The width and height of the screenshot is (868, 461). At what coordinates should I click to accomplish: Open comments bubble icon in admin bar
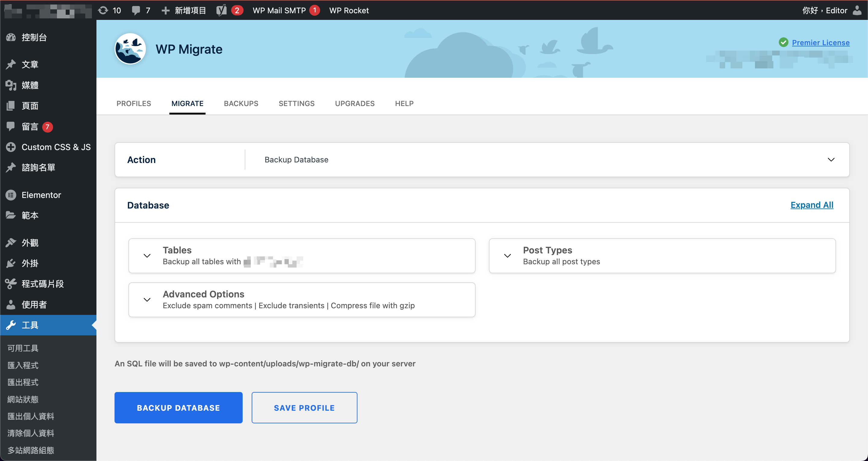pos(136,11)
